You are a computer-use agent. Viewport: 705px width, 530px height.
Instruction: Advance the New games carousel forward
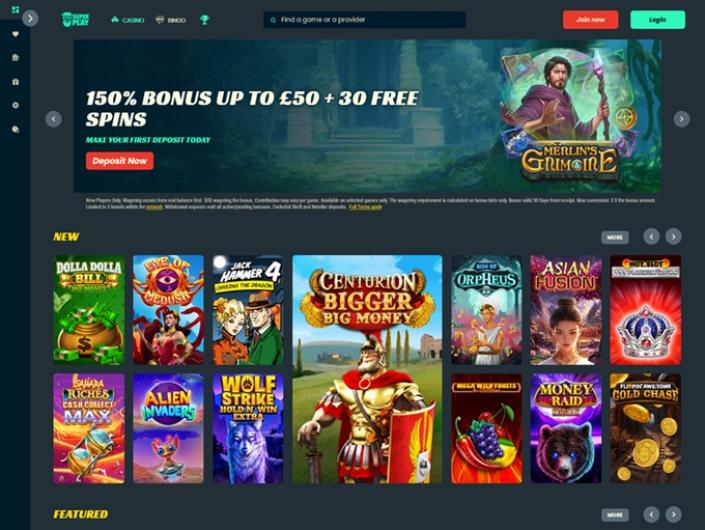673,236
